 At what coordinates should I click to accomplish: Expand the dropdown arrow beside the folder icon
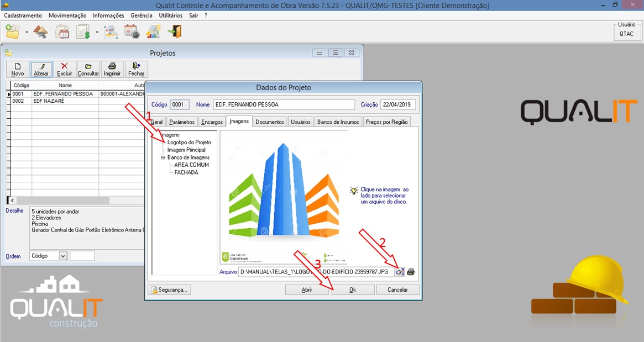pos(27,32)
